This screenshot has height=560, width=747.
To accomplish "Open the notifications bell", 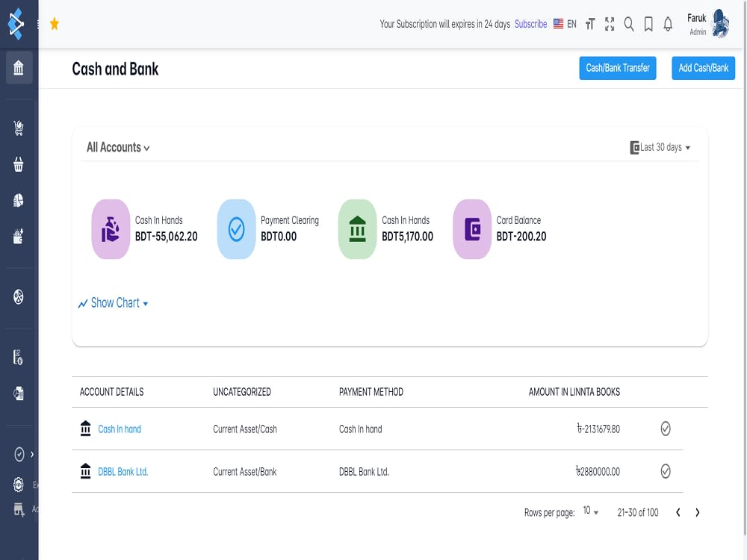I will pyautogui.click(x=668, y=24).
